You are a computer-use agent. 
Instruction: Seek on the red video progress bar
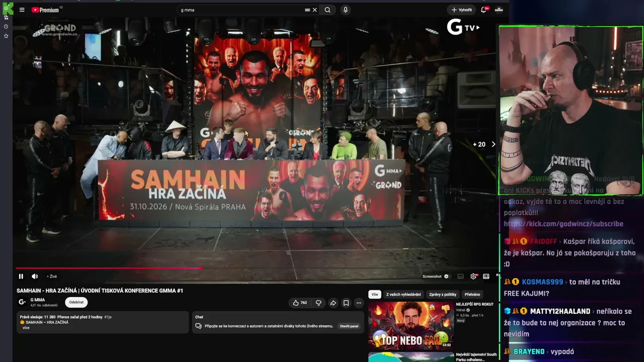(108, 268)
